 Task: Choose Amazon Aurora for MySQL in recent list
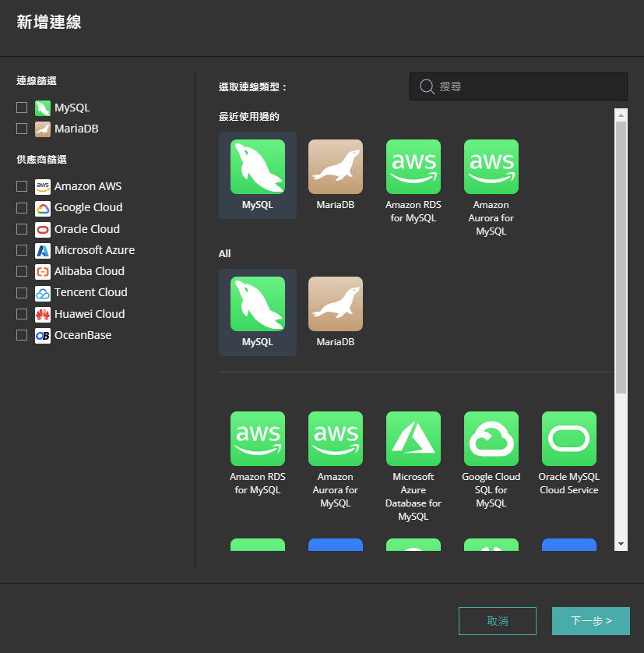click(x=491, y=167)
